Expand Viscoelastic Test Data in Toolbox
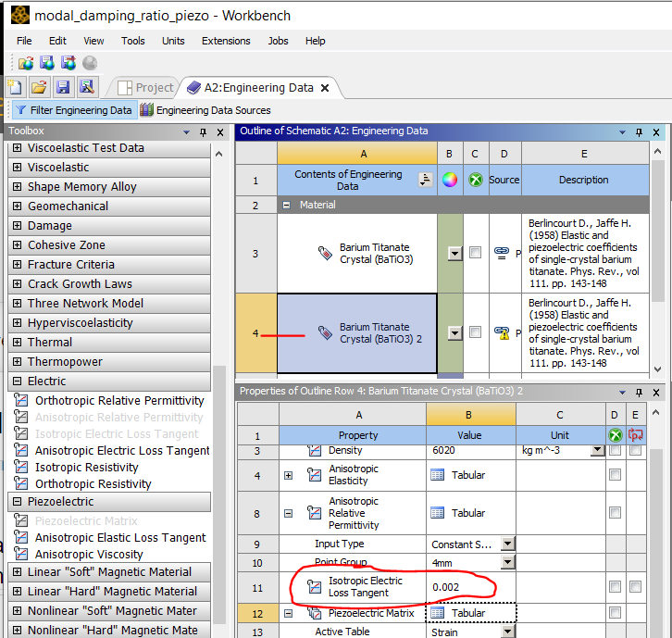This screenshot has width=672, height=638. (x=18, y=148)
